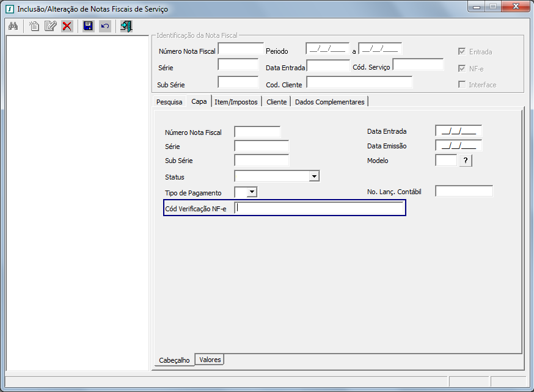
Task: Click the new record document icon
Action: pos(34,26)
